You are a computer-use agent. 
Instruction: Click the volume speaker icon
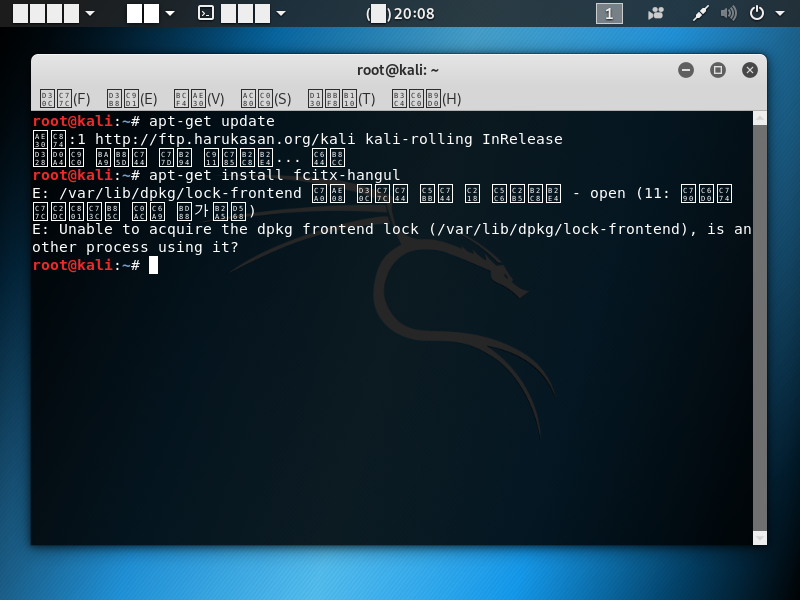coord(729,13)
